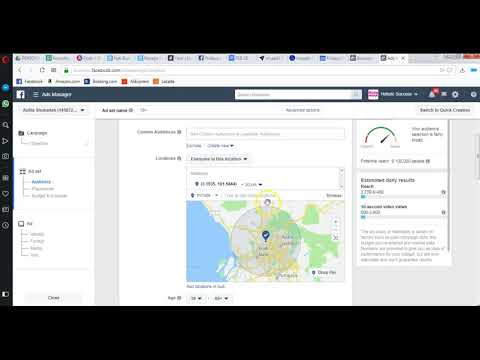Click the info icon beside Locations
Image resolution: width=480 pixels, height=360 pixels.
[x=179, y=158]
